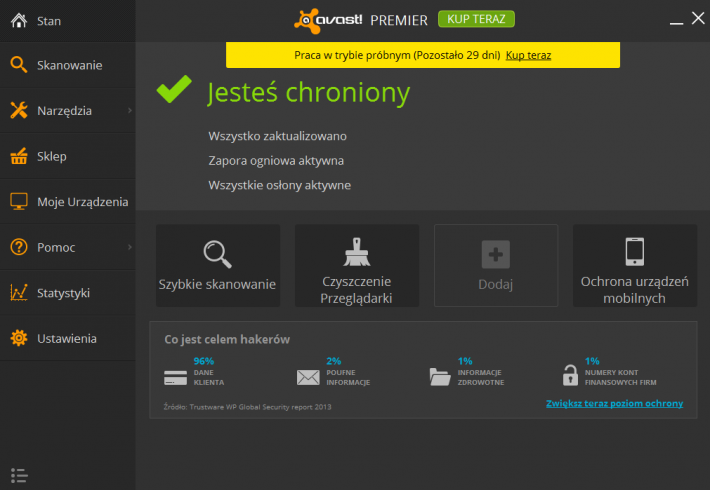This screenshot has width=710, height=490.
Task: Click magnifier icon on Szybkie skanowanie tile
Action: coord(218,255)
